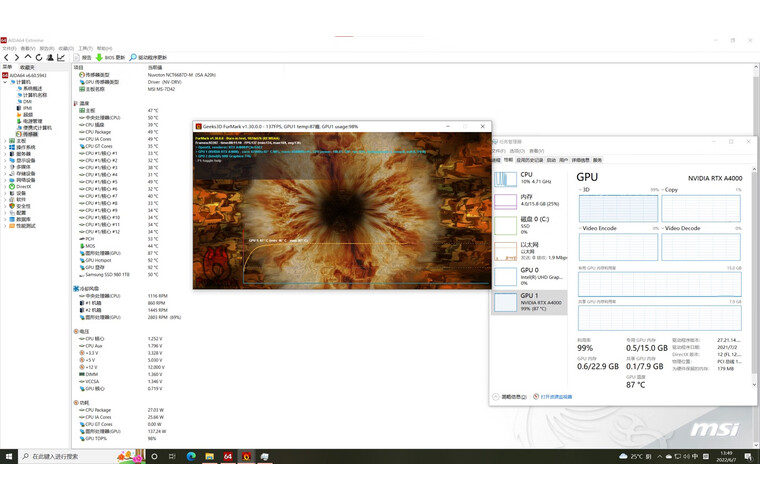Viewport: 760px width, 500px height.
Task: Switch to 应用历史记录 tab in Task Manager
Action: click(x=526, y=160)
